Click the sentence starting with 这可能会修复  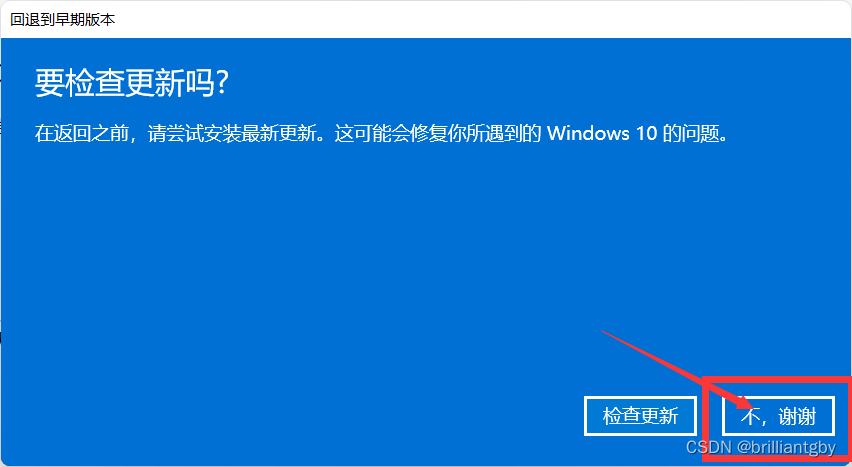[531, 133]
